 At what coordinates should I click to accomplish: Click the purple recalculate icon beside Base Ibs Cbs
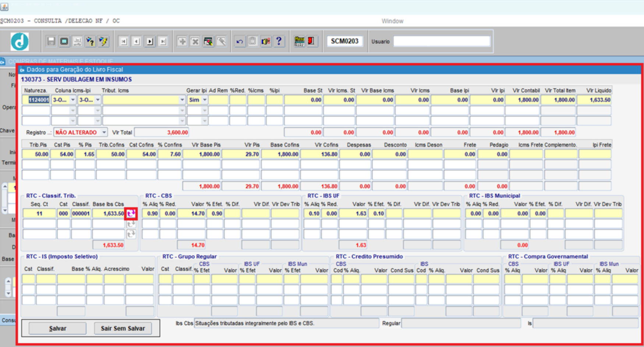click(131, 213)
